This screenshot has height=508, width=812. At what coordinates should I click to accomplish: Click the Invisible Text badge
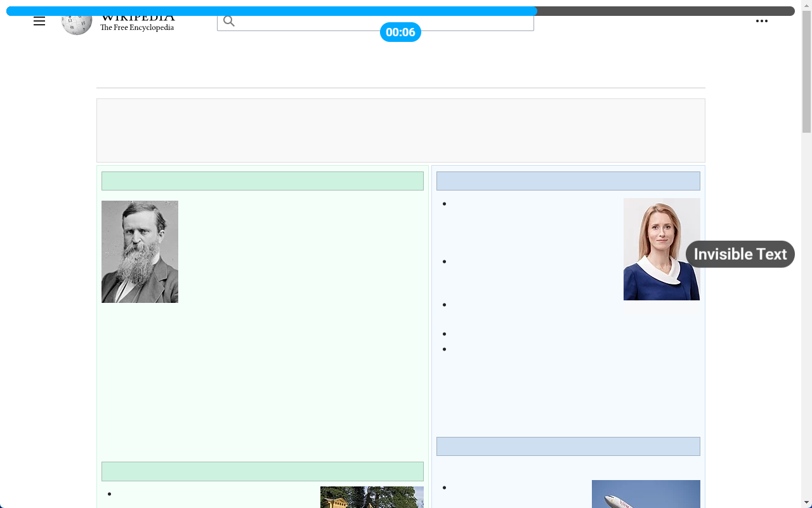coord(740,254)
